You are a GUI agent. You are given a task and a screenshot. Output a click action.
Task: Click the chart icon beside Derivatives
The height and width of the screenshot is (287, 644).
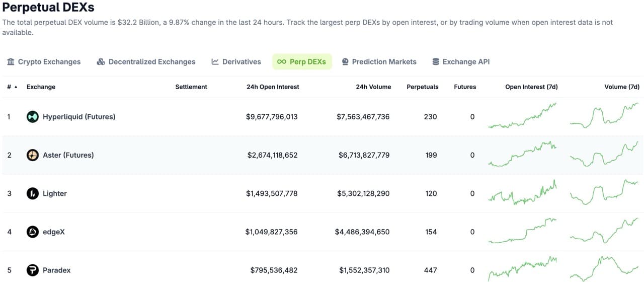point(215,61)
